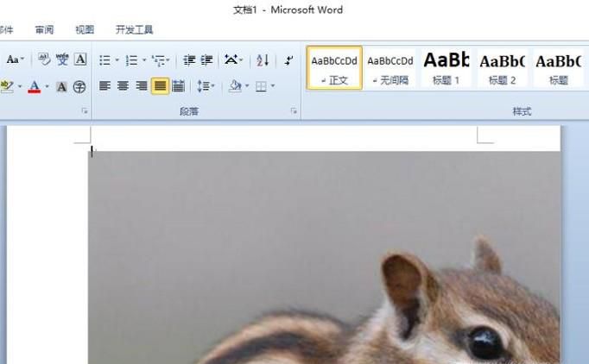Open the Font dialog launcher
Image resolution: width=589 pixels, height=364 pixels.
coord(85,111)
